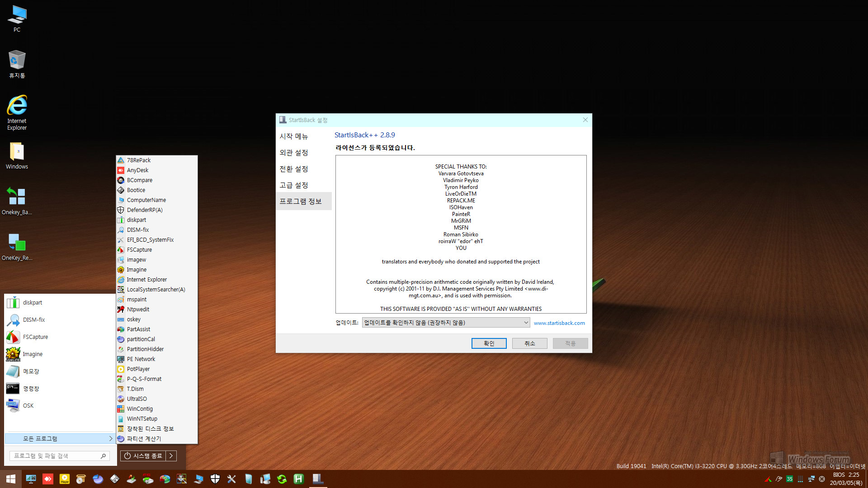Click the Windows Start button on taskbar
Viewport: 868px width, 488px height.
click(11, 479)
